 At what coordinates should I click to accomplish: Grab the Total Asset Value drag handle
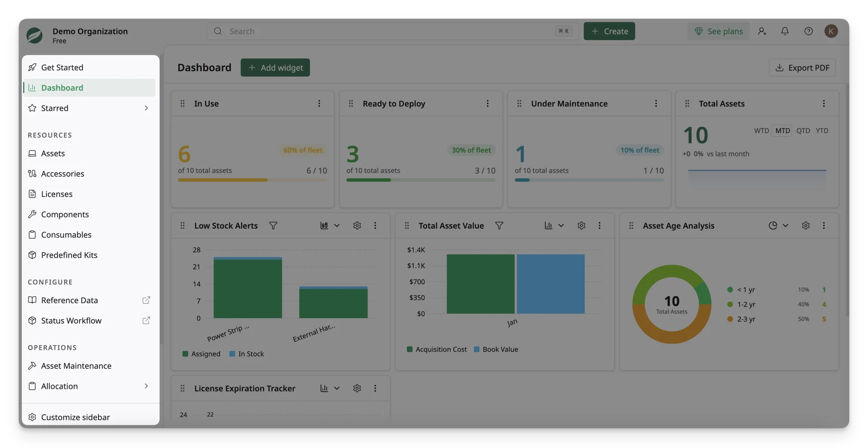coord(407,226)
